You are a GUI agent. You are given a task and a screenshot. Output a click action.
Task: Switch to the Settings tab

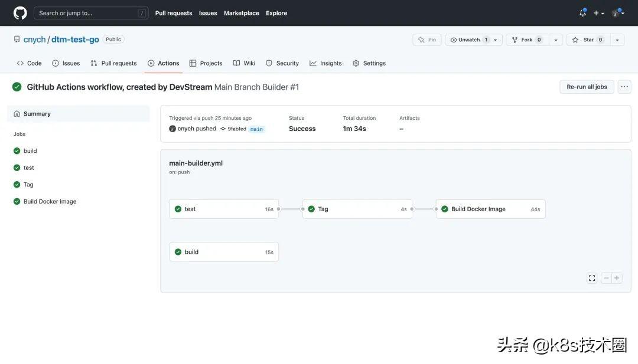pos(369,63)
